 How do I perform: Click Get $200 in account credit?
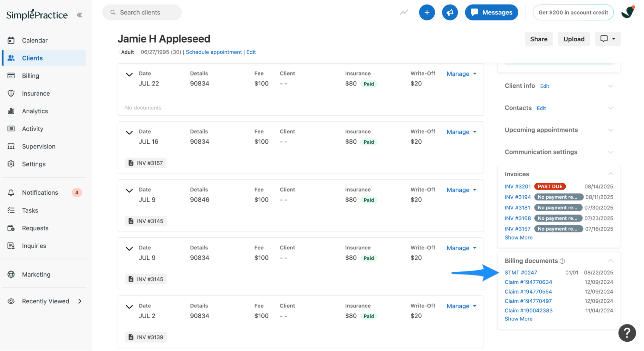[x=573, y=12]
